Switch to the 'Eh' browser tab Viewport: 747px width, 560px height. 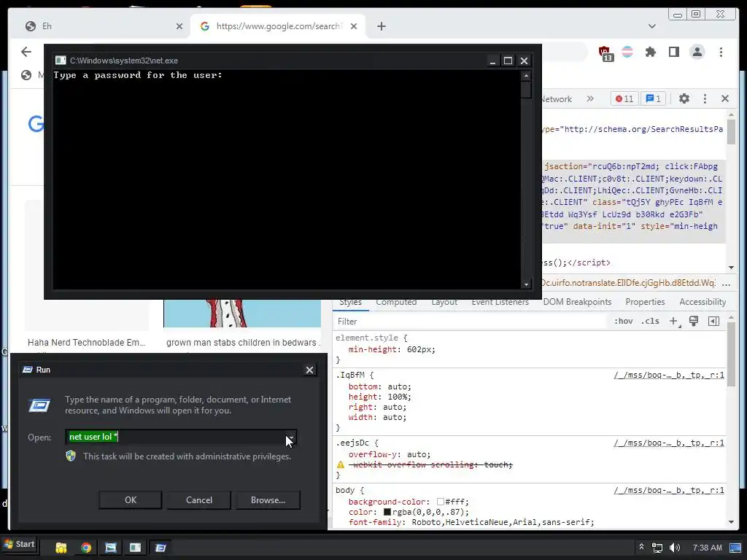pos(100,26)
